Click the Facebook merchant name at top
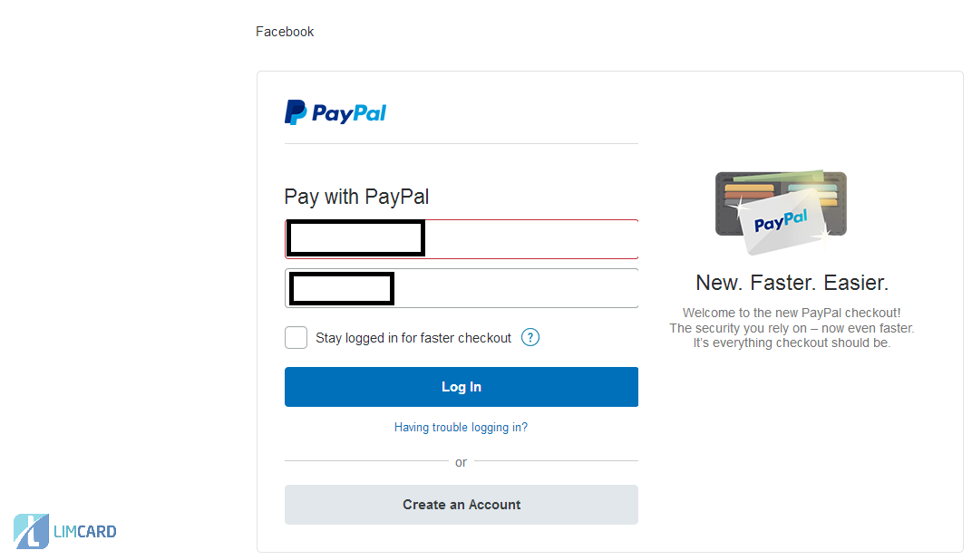This screenshot has width=972, height=560. point(285,32)
